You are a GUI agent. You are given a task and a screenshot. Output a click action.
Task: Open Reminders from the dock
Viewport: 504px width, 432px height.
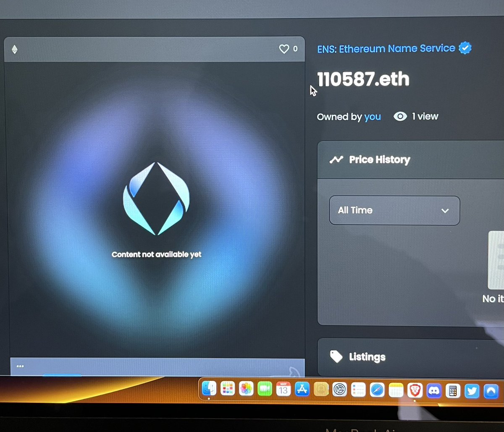click(x=358, y=390)
